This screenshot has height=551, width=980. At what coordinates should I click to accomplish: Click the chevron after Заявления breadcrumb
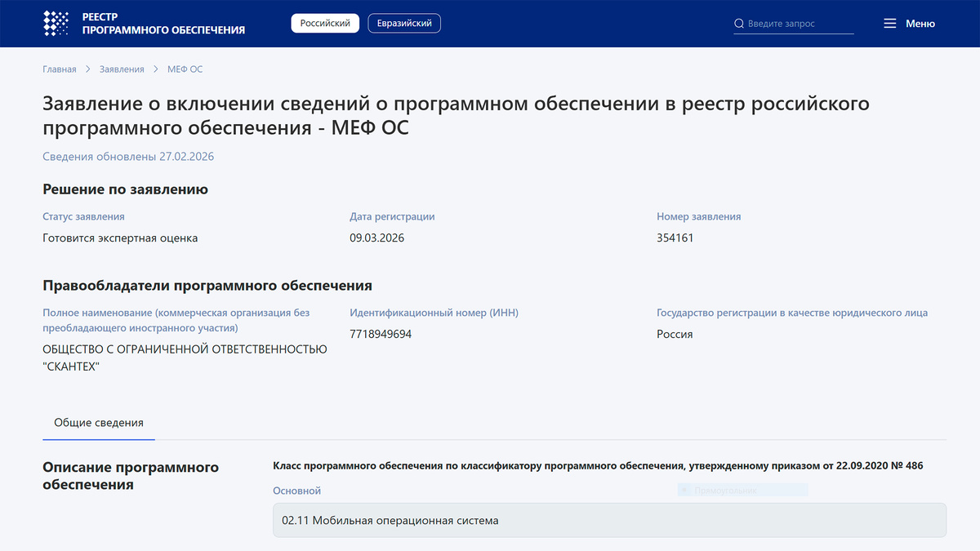click(x=155, y=69)
